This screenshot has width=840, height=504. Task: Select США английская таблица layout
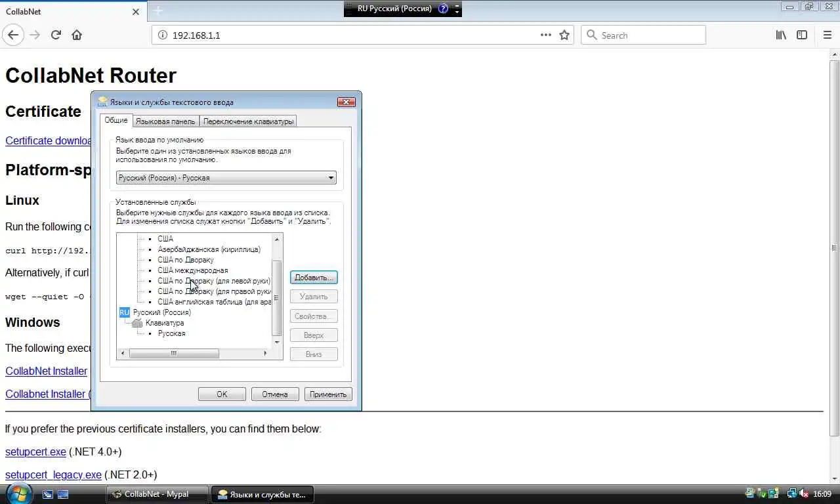click(x=215, y=302)
